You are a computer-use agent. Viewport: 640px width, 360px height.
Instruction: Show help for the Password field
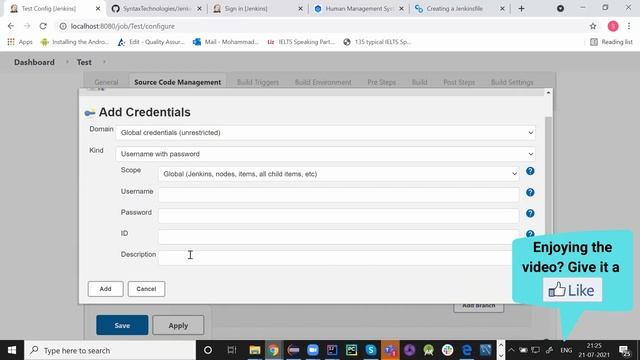pos(530,213)
